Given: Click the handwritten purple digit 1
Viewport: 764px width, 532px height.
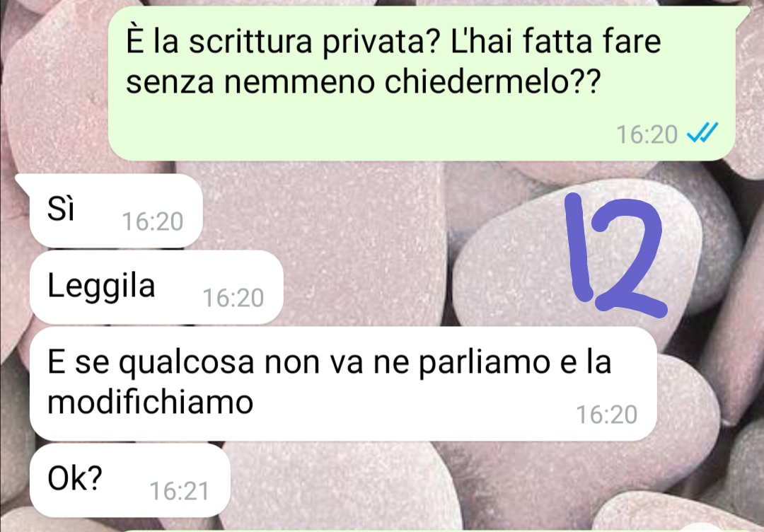Looking at the screenshot, I should click(579, 247).
